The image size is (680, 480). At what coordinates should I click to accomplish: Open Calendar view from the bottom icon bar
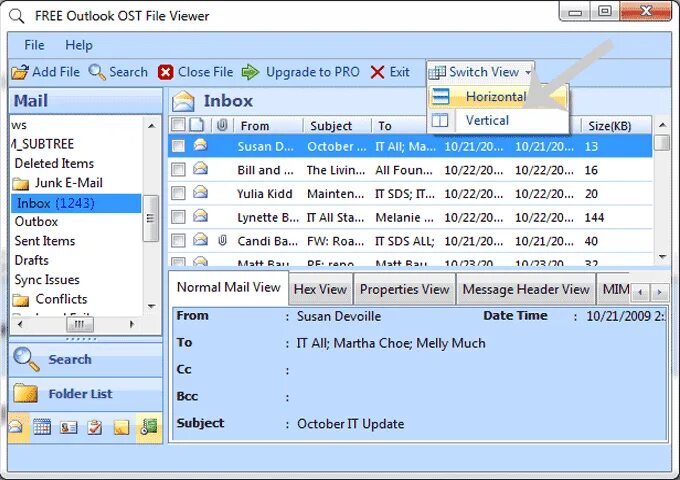42,428
